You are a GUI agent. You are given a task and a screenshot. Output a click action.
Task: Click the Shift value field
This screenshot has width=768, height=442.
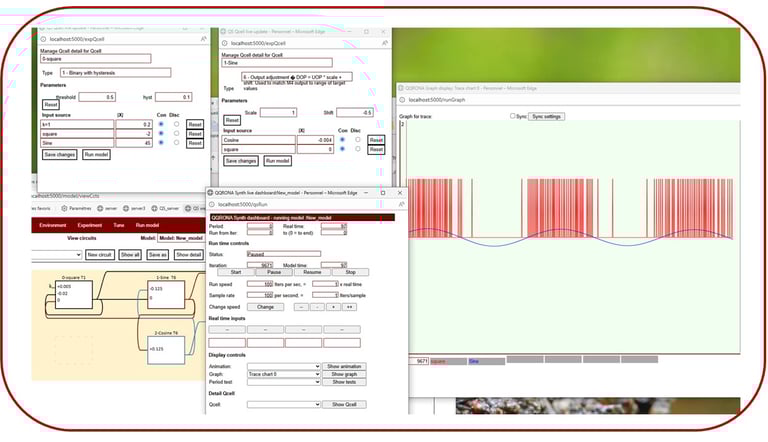[355, 113]
